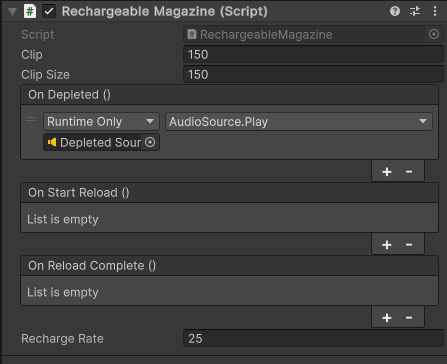Add a listener to On Reload Complete
This screenshot has width=447, height=364.
[387, 318]
